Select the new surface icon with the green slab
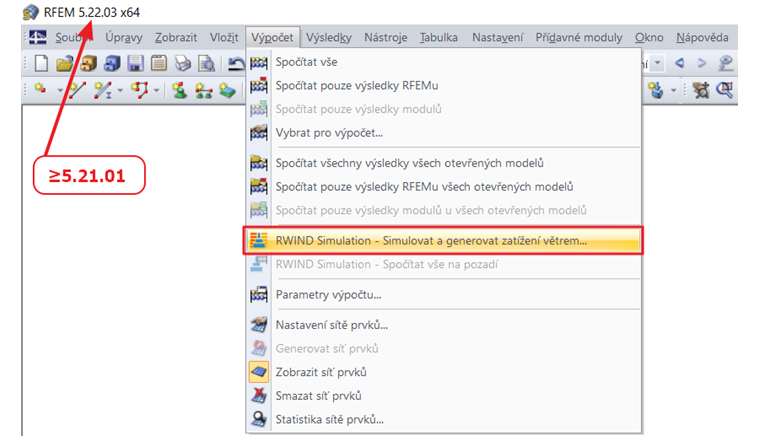Screen dimensions: 760x436 tap(227, 90)
